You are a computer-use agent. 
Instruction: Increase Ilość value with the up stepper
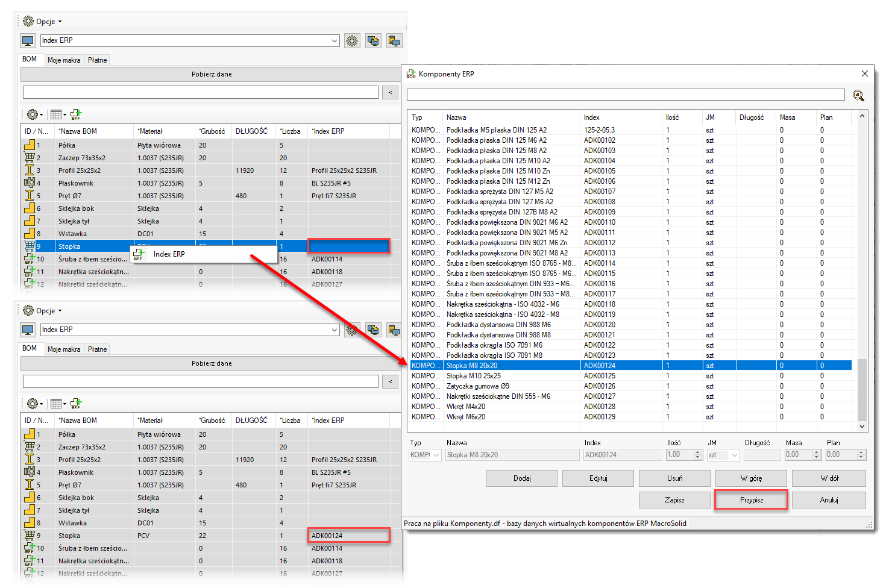[698, 452]
